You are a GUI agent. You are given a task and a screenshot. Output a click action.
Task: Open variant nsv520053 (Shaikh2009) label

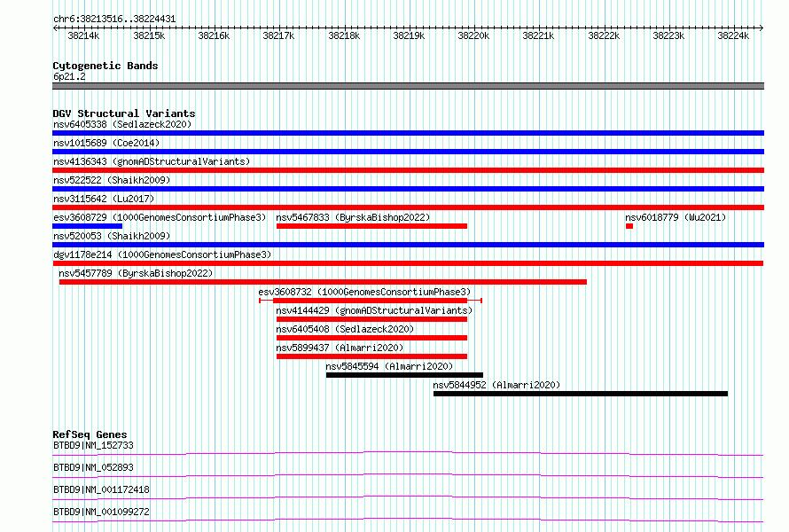pyautogui.click(x=112, y=236)
